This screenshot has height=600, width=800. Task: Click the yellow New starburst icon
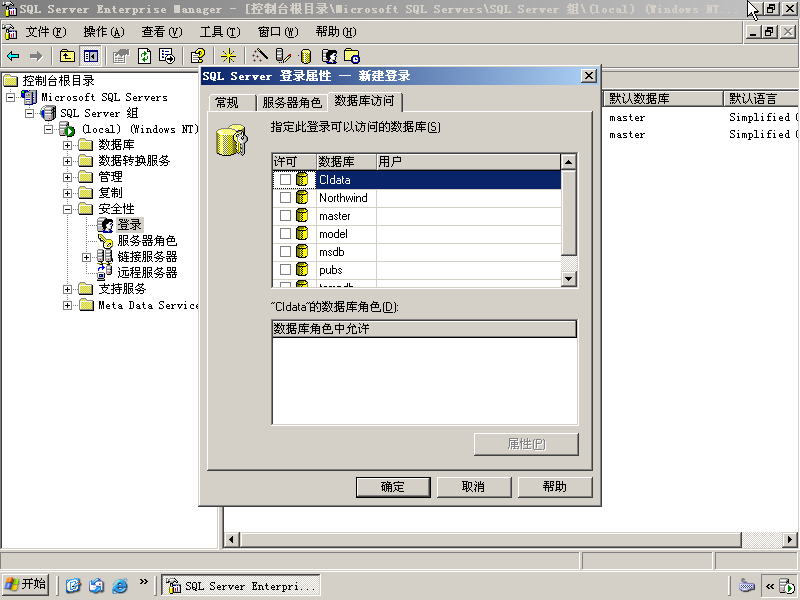click(x=228, y=56)
